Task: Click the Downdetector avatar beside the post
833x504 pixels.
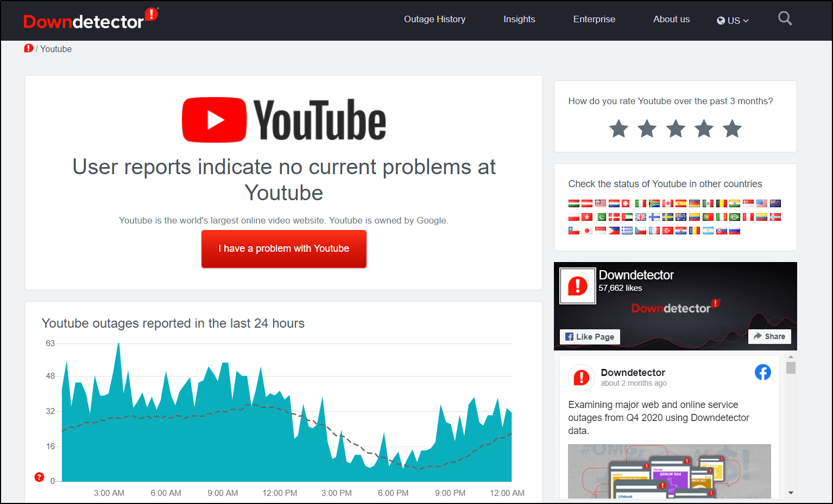Action: pyautogui.click(x=582, y=378)
